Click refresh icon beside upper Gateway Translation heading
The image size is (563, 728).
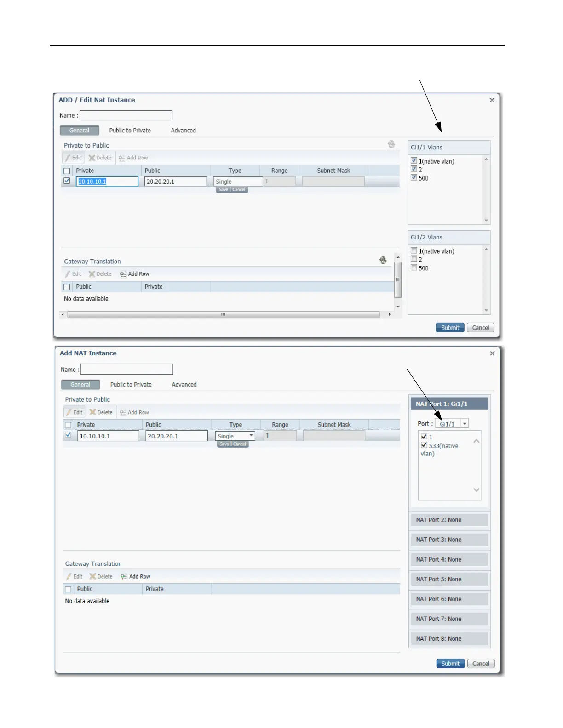pos(383,260)
